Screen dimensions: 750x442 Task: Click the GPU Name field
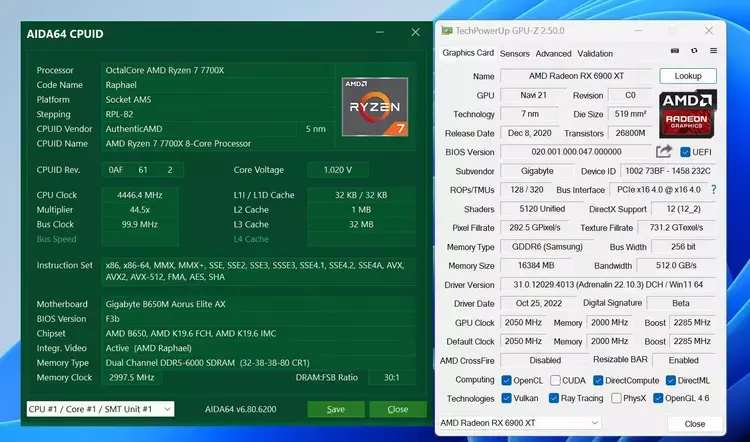coord(576,76)
